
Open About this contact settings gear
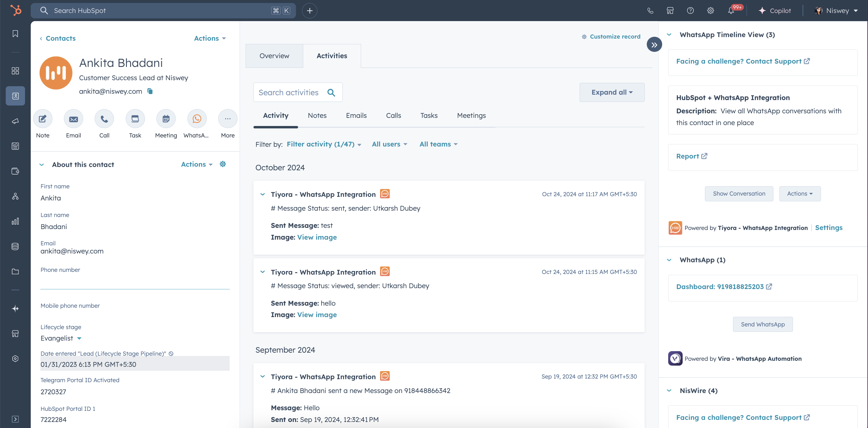(x=223, y=164)
